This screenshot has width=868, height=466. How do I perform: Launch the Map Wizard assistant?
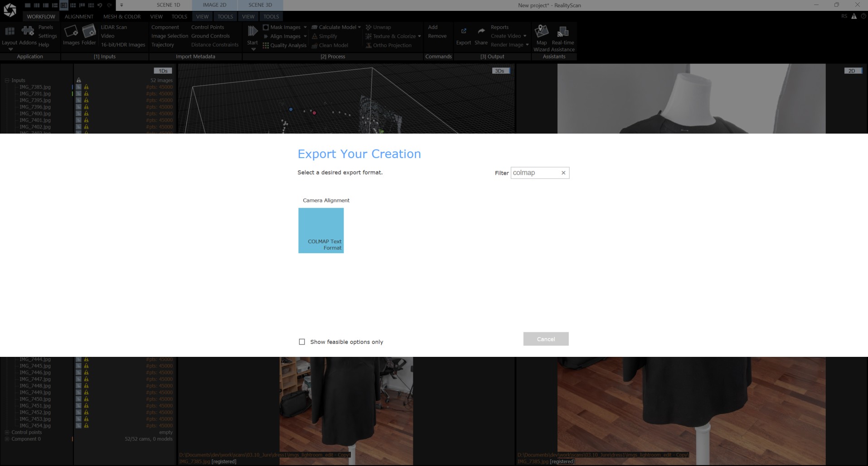(542, 33)
